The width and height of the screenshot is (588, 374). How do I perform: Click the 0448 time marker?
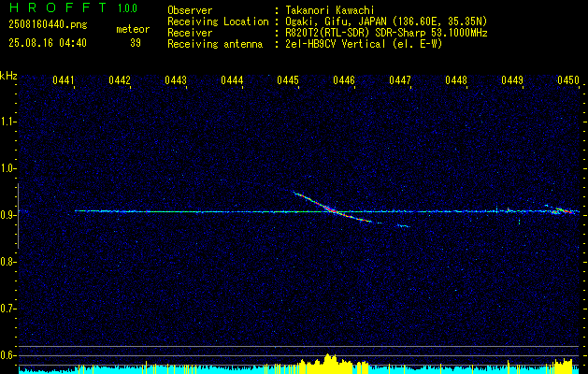[456, 80]
